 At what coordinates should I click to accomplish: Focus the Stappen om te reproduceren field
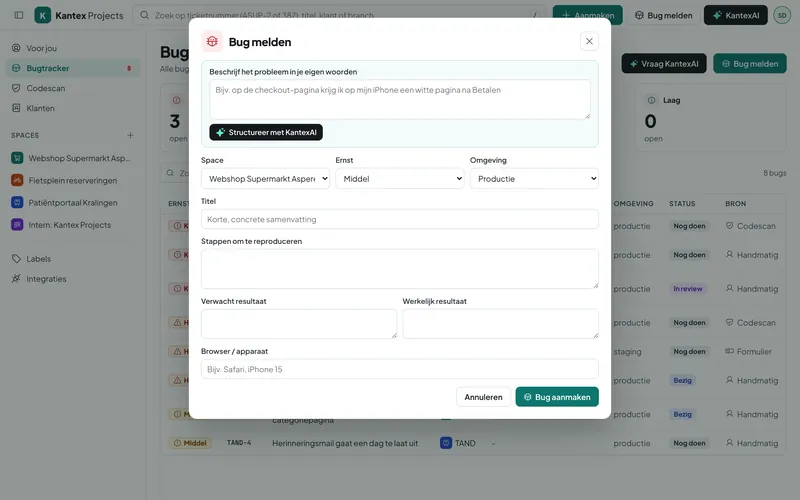pos(399,269)
